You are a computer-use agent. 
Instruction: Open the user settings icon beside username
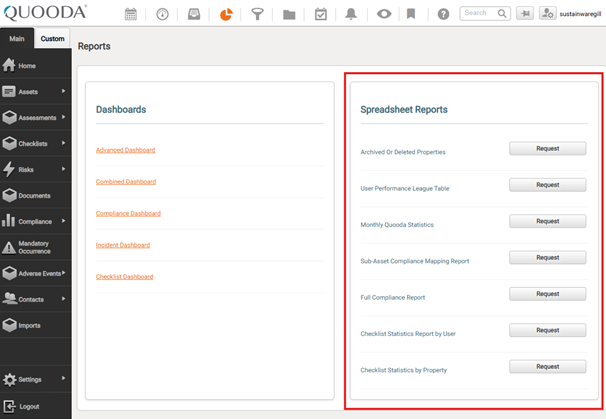[548, 13]
